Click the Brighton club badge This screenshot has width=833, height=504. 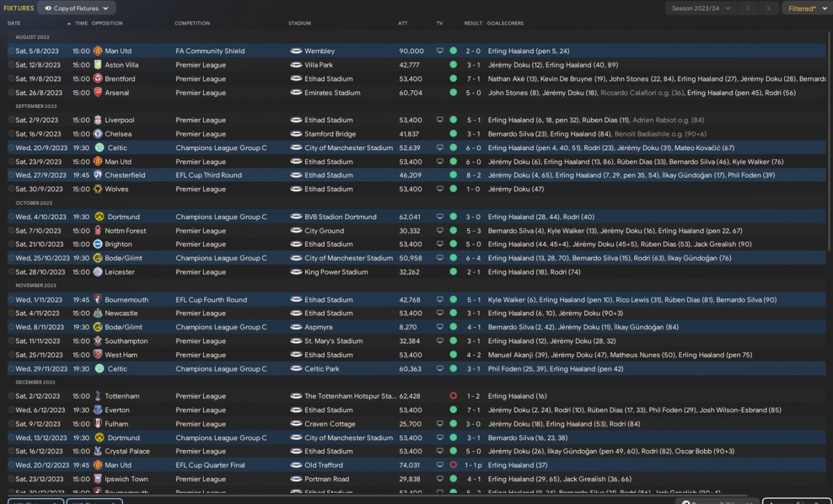(x=98, y=245)
